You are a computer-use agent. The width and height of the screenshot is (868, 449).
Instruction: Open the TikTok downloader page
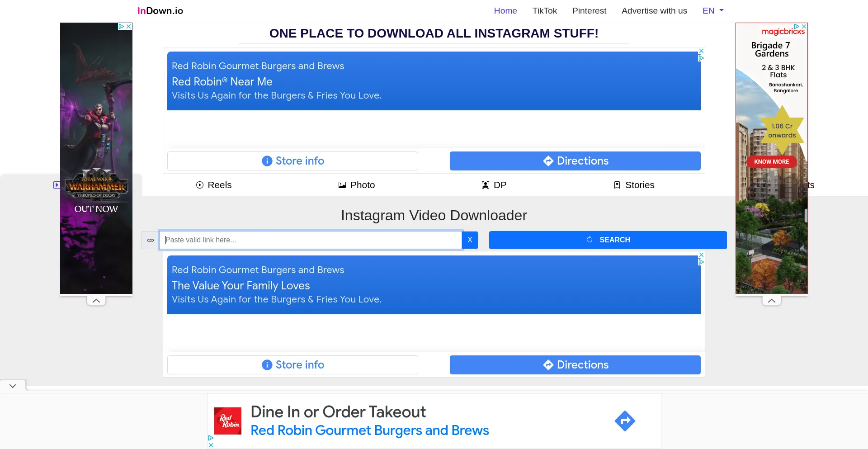(x=544, y=11)
